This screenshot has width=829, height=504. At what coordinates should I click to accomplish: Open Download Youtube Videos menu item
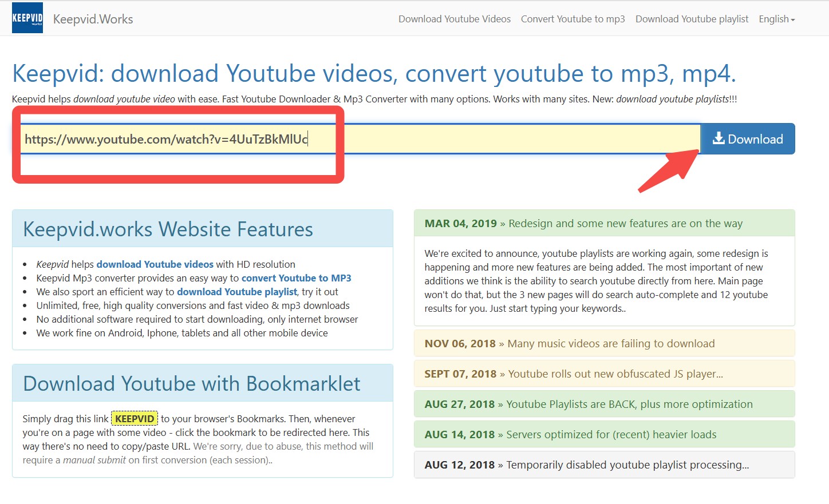tap(455, 19)
